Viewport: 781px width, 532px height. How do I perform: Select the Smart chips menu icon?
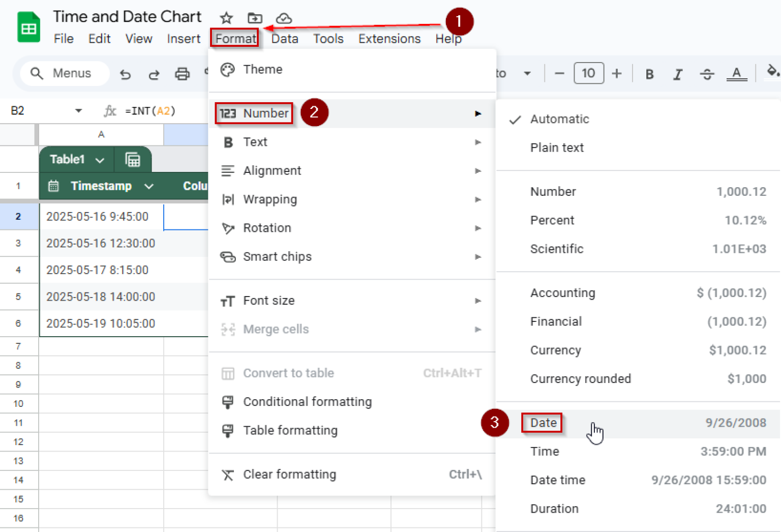click(x=228, y=257)
